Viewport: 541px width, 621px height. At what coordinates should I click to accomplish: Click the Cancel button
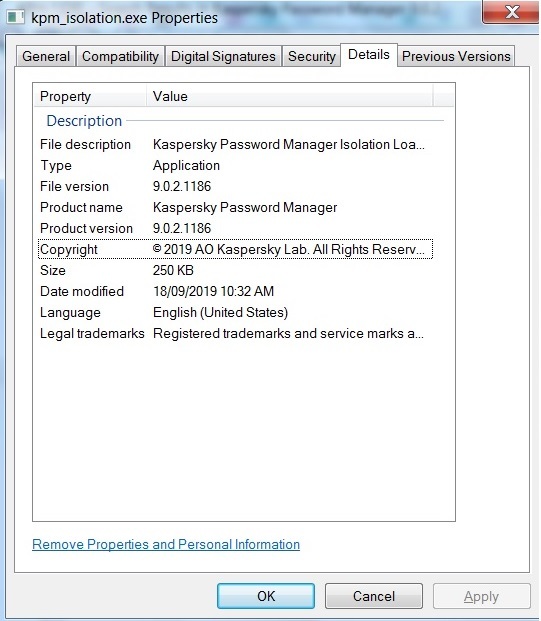374,596
